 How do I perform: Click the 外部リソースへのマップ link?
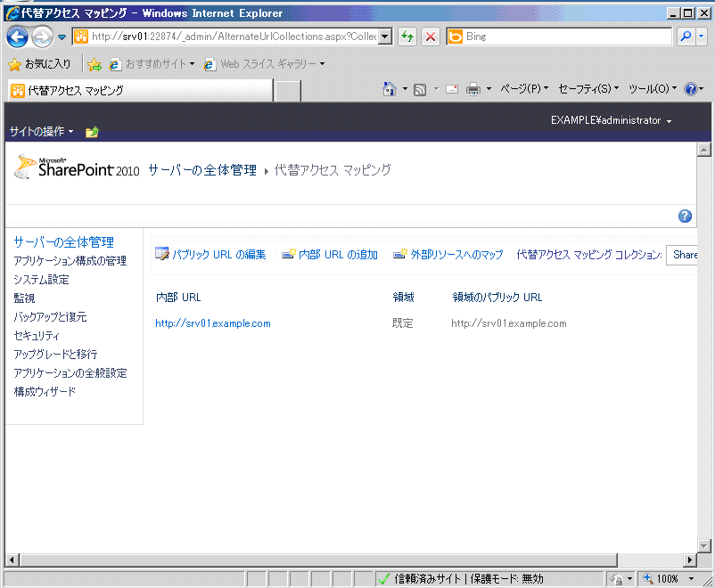click(x=448, y=254)
